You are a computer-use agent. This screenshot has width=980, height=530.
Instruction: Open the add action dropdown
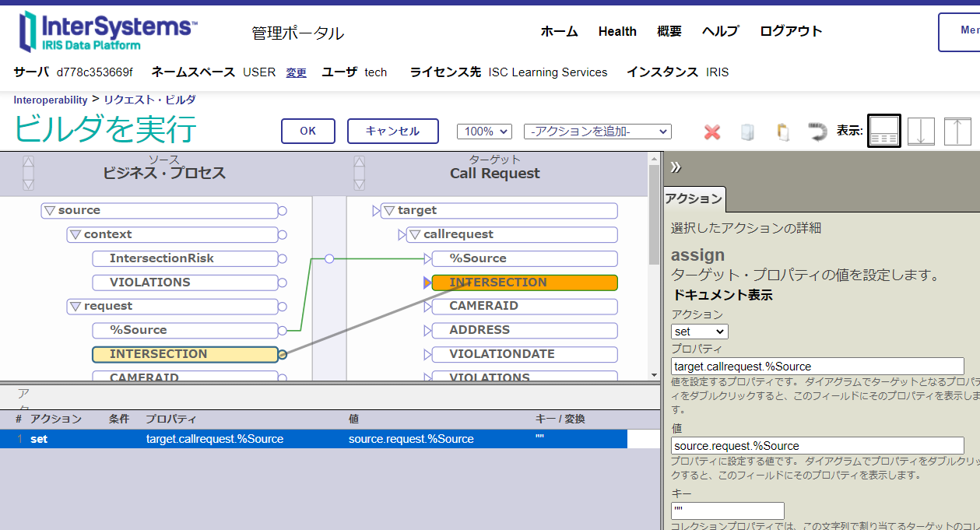[597, 132]
